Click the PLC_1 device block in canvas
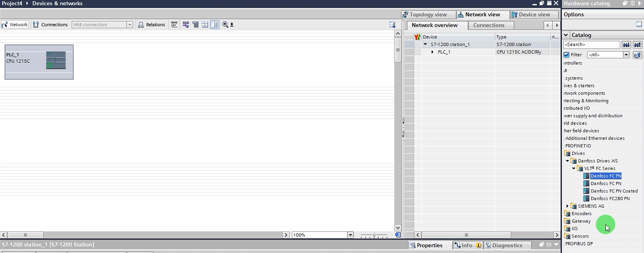 click(39, 62)
